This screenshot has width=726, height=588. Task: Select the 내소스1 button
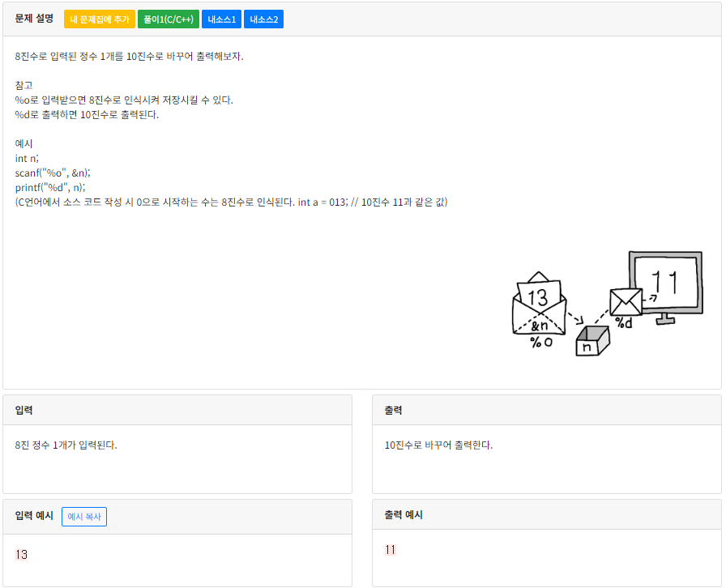click(220, 18)
